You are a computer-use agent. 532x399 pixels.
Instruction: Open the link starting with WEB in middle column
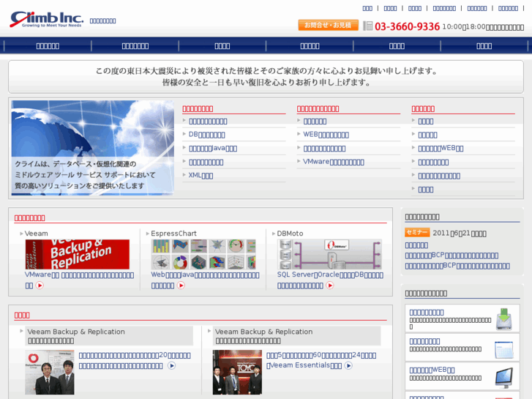click(x=326, y=135)
